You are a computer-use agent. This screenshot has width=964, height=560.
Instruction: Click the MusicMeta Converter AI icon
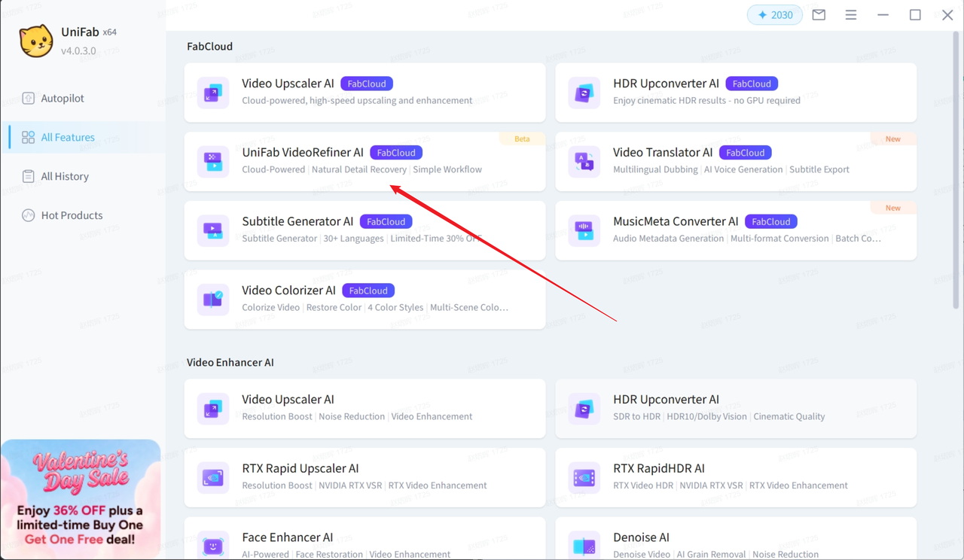(584, 230)
